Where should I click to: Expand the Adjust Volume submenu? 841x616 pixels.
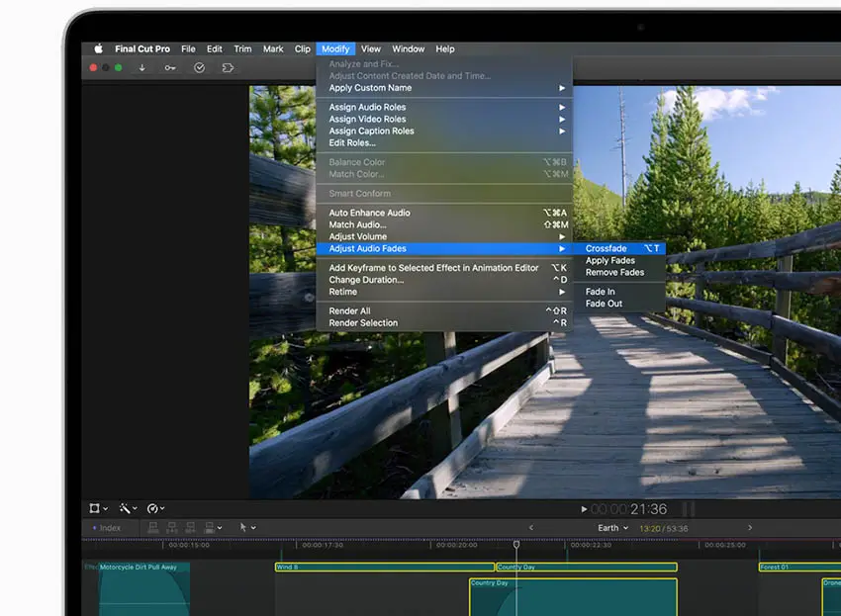[444, 236]
